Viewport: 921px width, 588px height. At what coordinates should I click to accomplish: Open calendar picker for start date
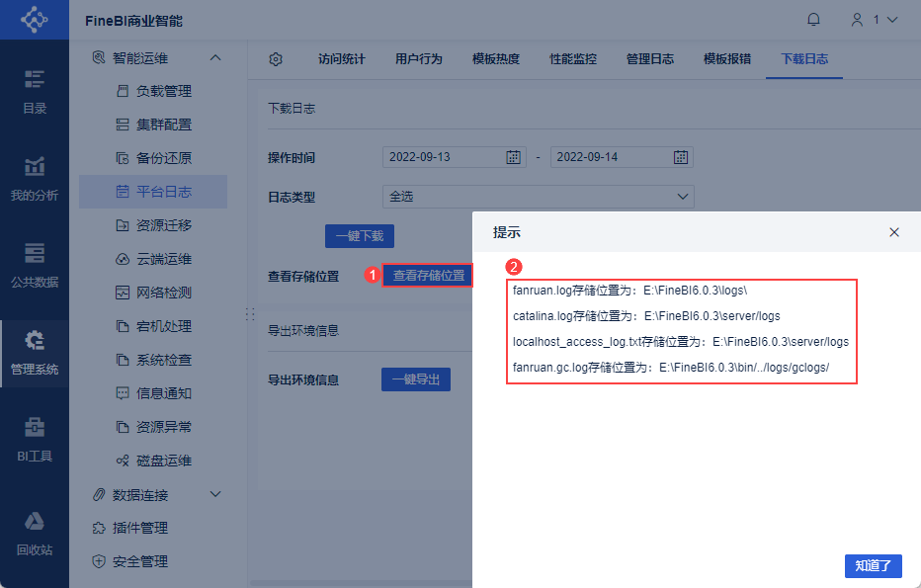[x=513, y=157]
